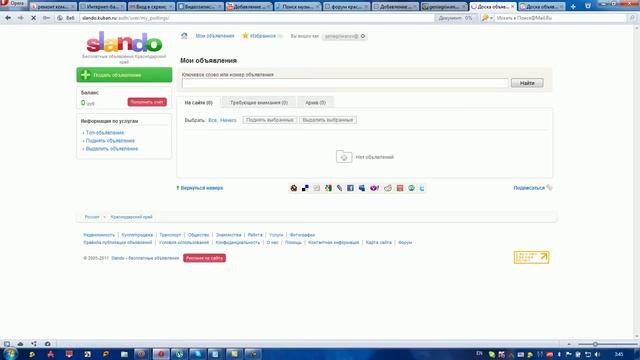Image resolution: width=640 pixels, height=360 pixels.
Task: Switch to the На сайте (0) tab
Action: coord(198,102)
